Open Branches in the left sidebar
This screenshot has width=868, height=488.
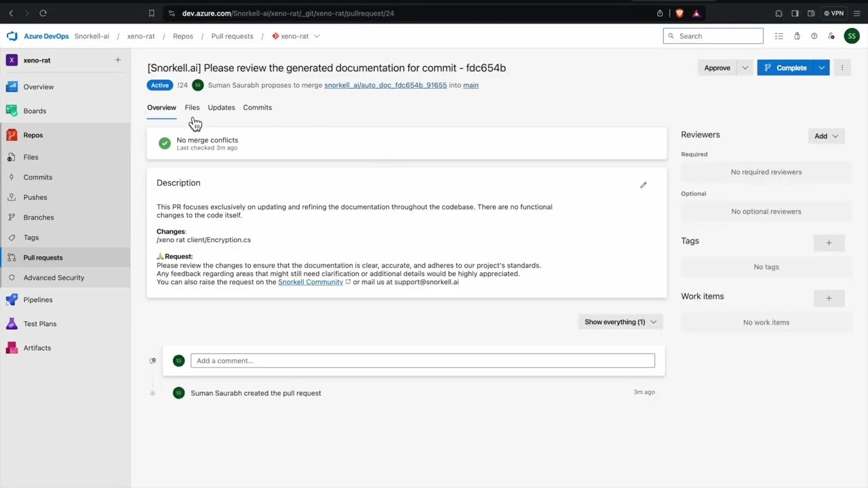[65, 218]
